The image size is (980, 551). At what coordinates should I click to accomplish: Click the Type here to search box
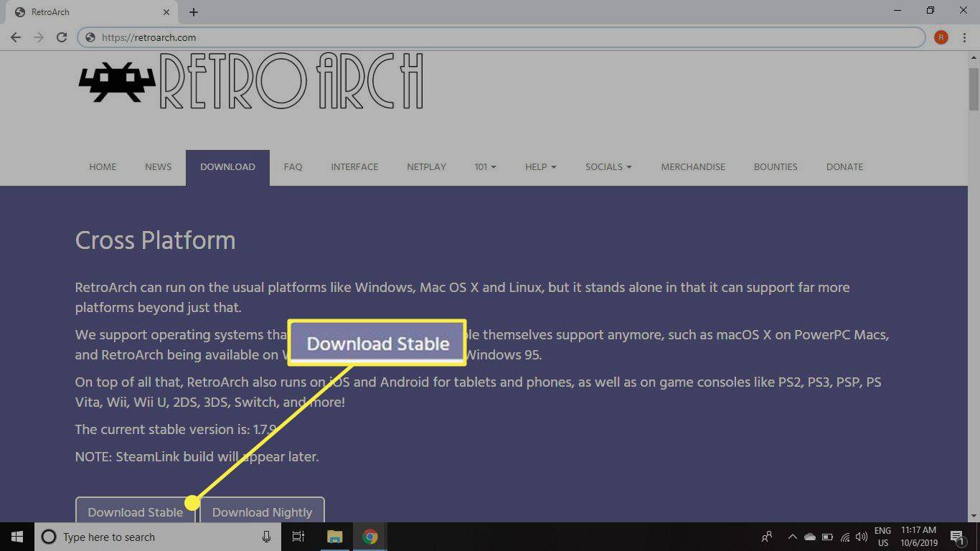click(x=156, y=537)
